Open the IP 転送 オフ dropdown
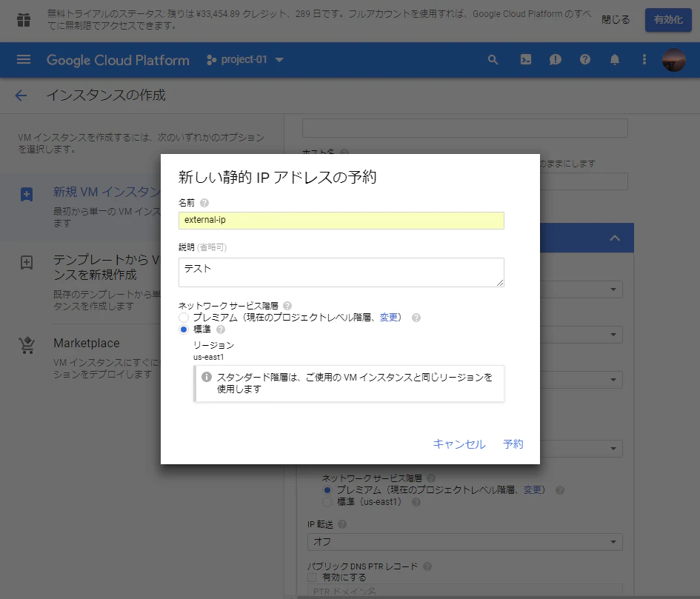Screen dimensions: 700x599 464,542
